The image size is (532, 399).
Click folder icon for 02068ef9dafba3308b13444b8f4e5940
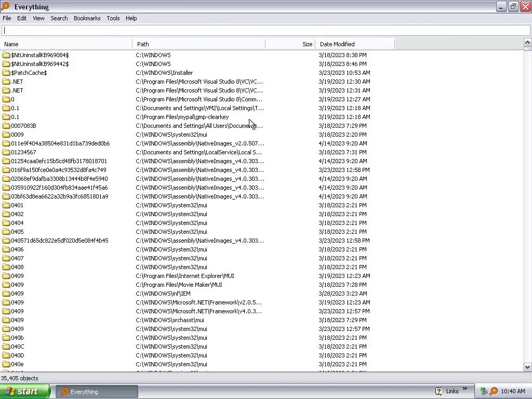[x=6, y=179]
